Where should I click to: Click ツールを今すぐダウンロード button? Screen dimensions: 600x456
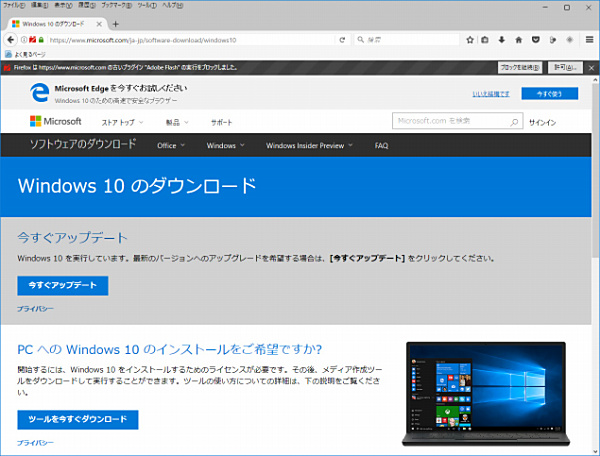pos(78,420)
